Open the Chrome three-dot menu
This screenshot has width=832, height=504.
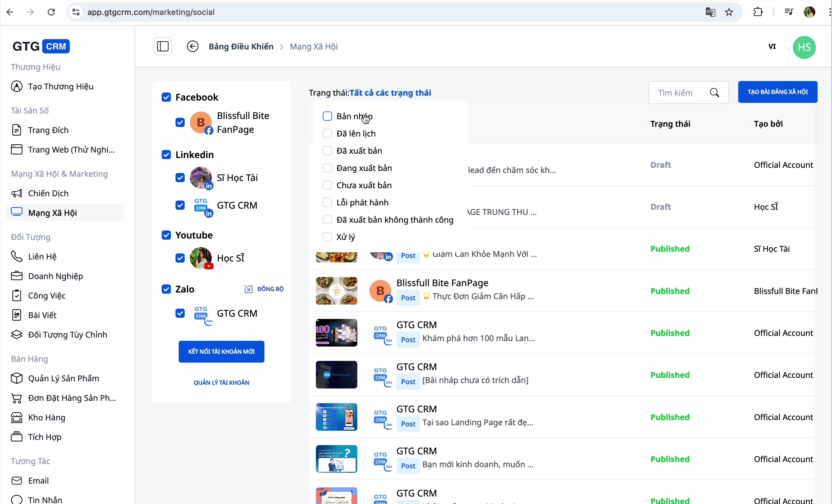(828, 12)
